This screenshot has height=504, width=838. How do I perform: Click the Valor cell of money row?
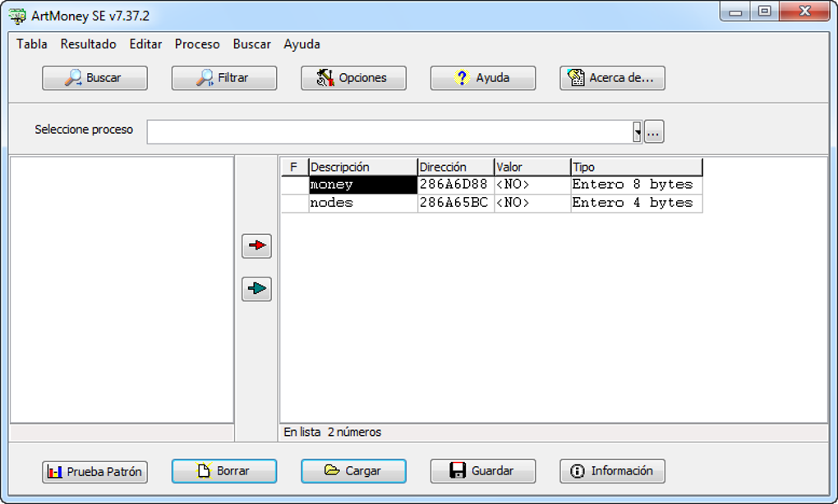point(532,185)
